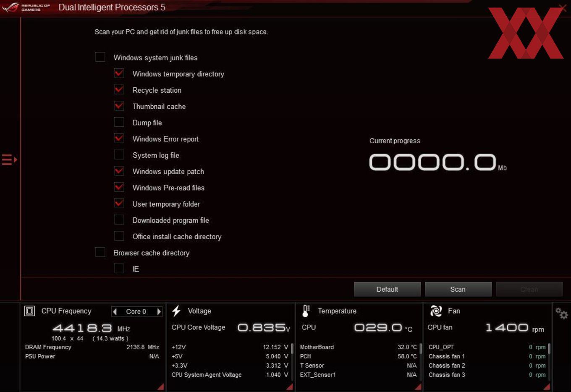Click the 'EXT_Sensor1' row
Viewport: 571px width, 392px height.
coord(358,375)
